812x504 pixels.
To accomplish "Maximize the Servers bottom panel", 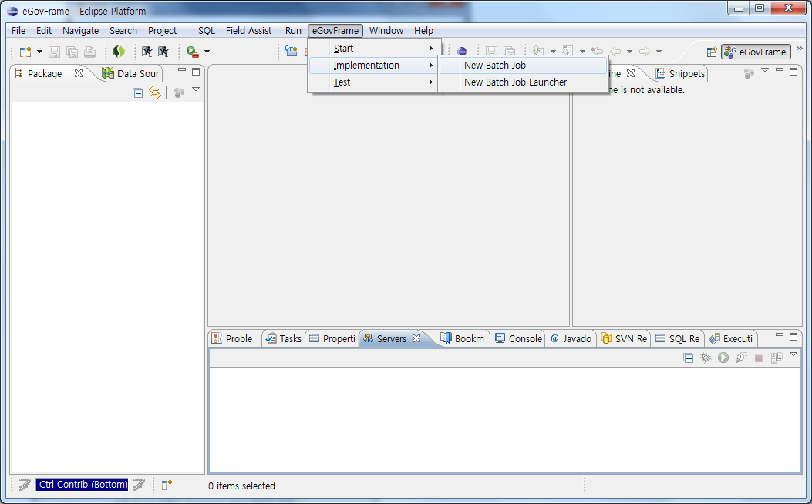I will pos(793,336).
